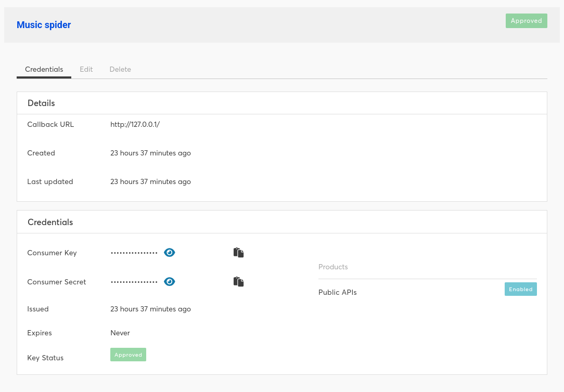The image size is (564, 392).
Task: Reveal the Consumer Key with eye icon
Action: click(x=170, y=253)
